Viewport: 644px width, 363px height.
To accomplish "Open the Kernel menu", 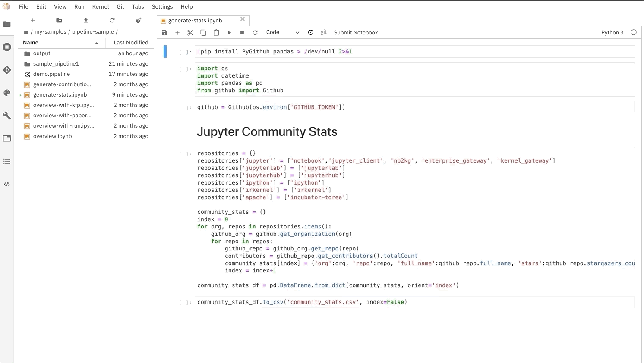I will click(x=101, y=6).
